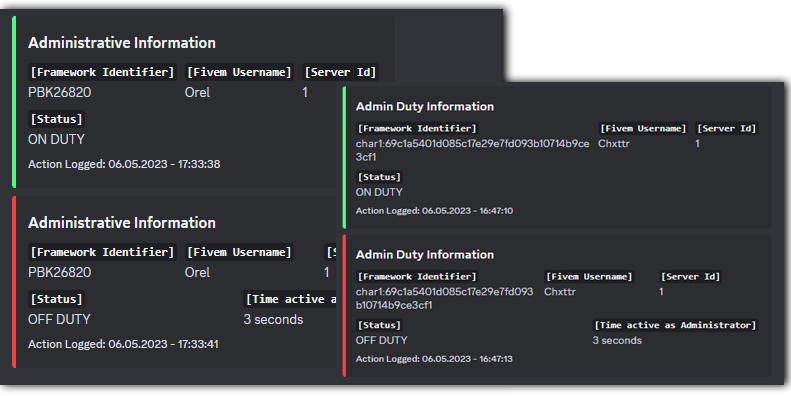Select PBK26820 in the 17:33:41 embed

(x=60, y=272)
